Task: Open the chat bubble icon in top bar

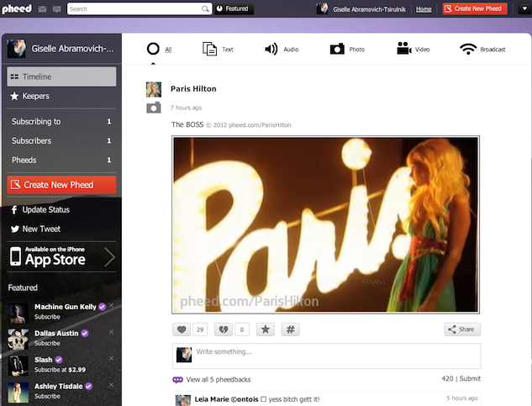Action: (56, 8)
